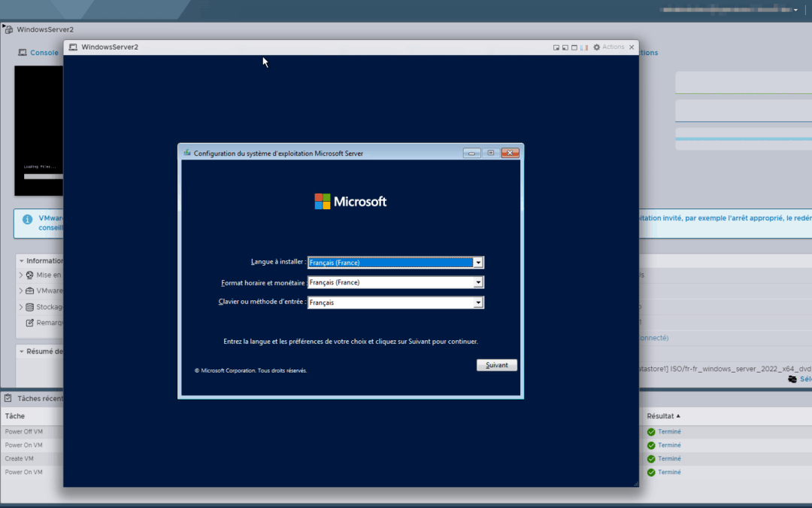Click the windows_server_2022 ISO path text

point(725,369)
